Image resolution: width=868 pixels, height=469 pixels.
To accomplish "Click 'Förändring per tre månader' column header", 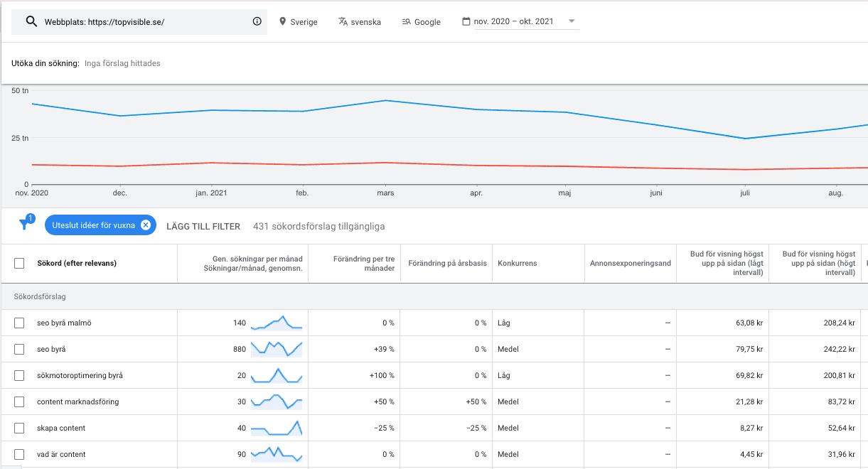I will point(364,263).
